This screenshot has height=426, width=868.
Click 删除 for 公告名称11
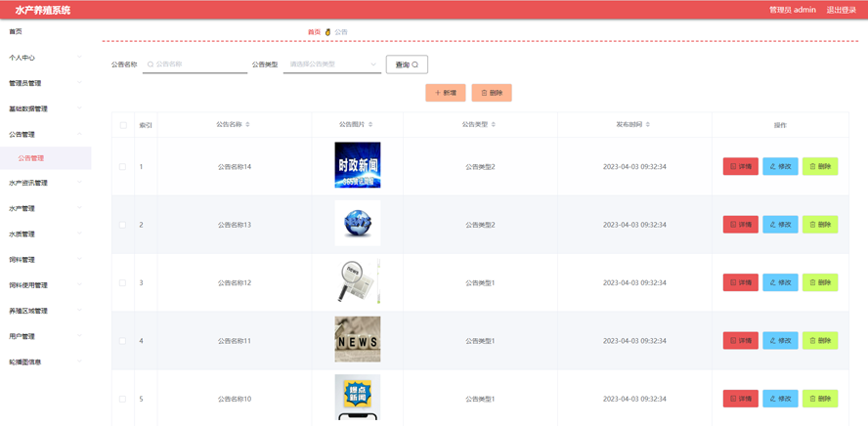point(820,341)
